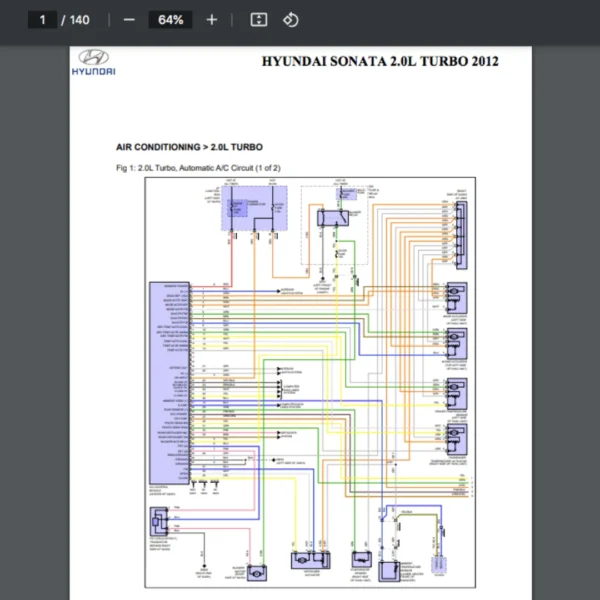Image resolution: width=600 pixels, height=600 pixels.
Task: Click the 64% zoom level field
Action: tap(170, 20)
